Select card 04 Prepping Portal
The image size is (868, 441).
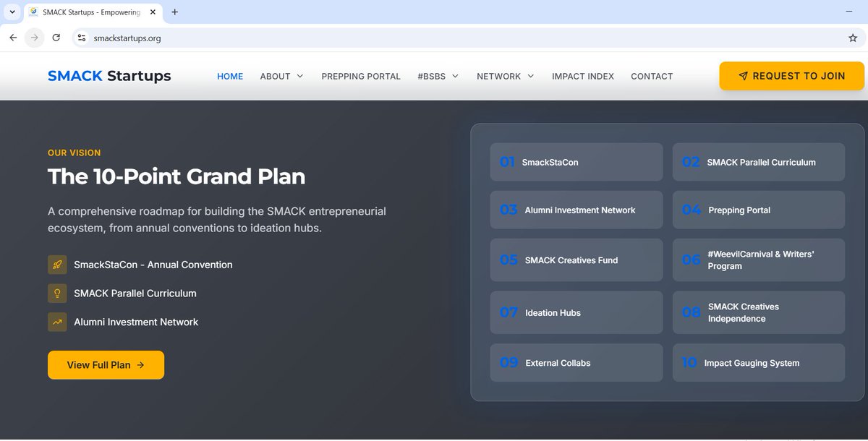(x=759, y=210)
